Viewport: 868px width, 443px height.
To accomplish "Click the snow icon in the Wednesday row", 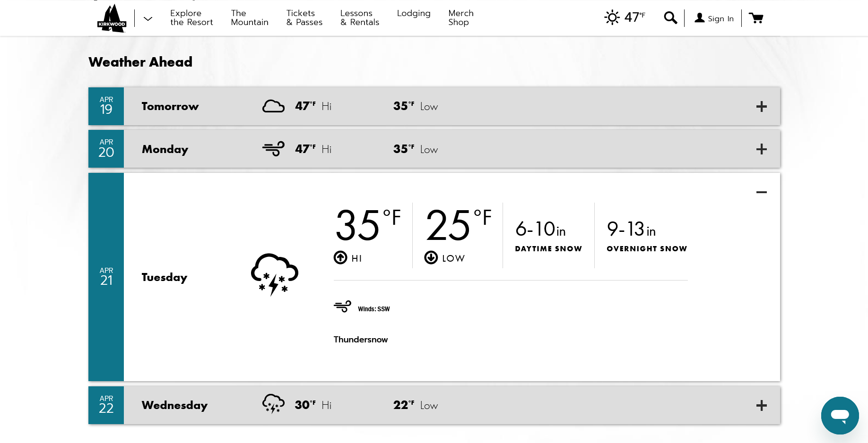I will tap(273, 404).
